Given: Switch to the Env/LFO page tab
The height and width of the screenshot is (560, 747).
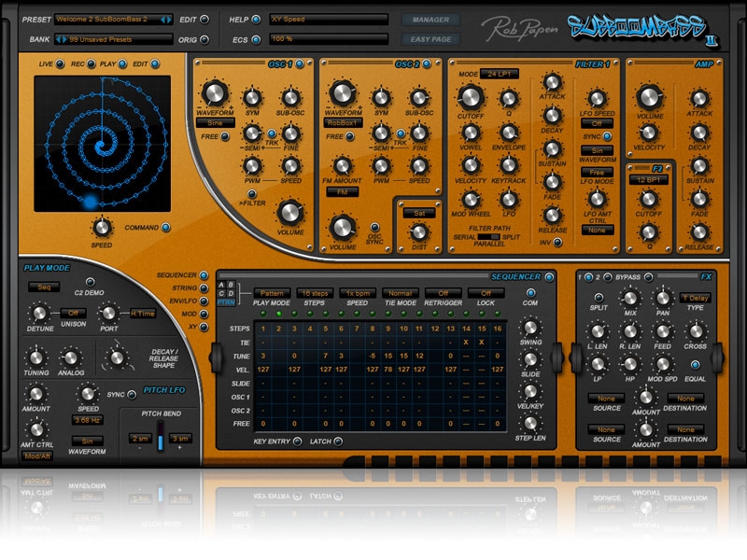Looking at the screenshot, I should tap(203, 302).
